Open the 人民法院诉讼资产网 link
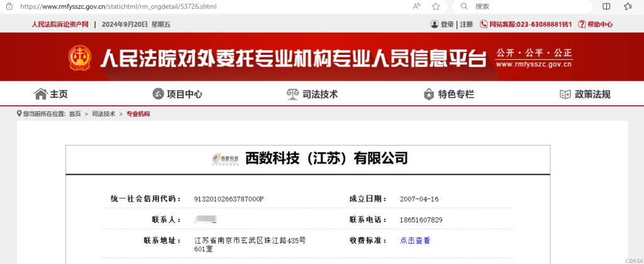Screen dimensions: 644x264 [x=60, y=25]
